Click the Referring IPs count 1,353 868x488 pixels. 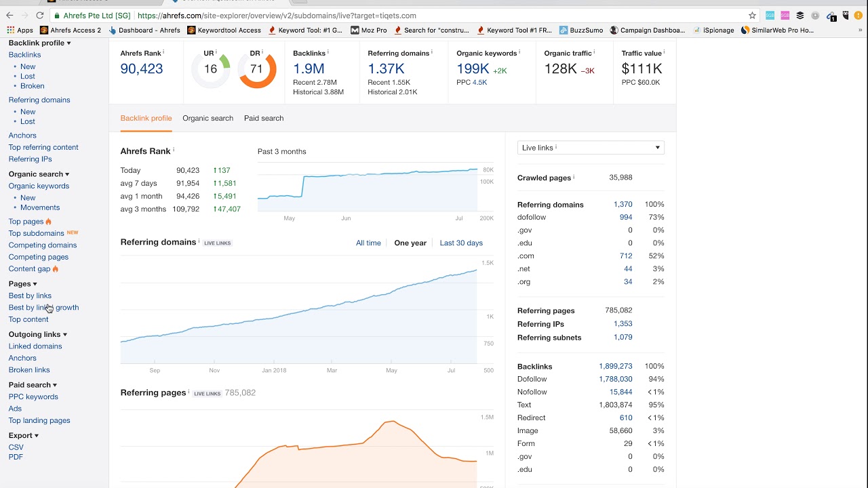click(x=623, y=324)
